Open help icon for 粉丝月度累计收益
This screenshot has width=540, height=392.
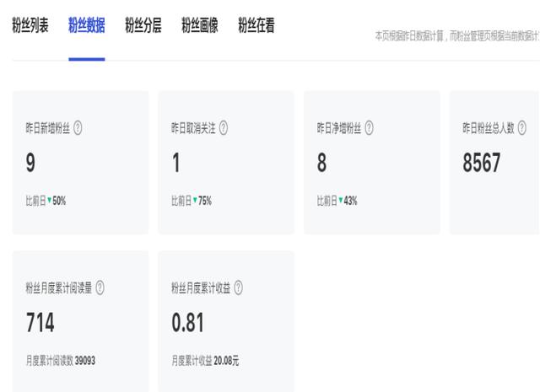point(239,287)
